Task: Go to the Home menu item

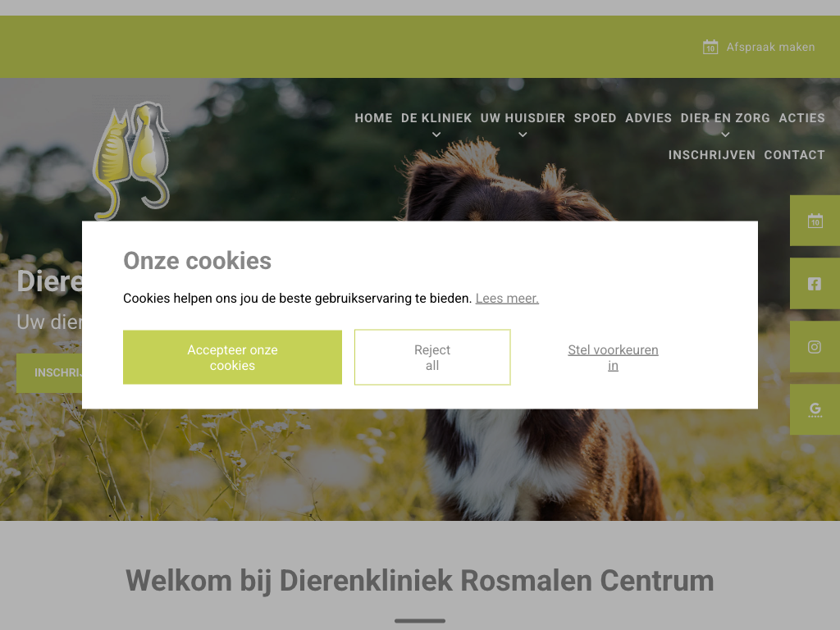Action: point(373,118)
